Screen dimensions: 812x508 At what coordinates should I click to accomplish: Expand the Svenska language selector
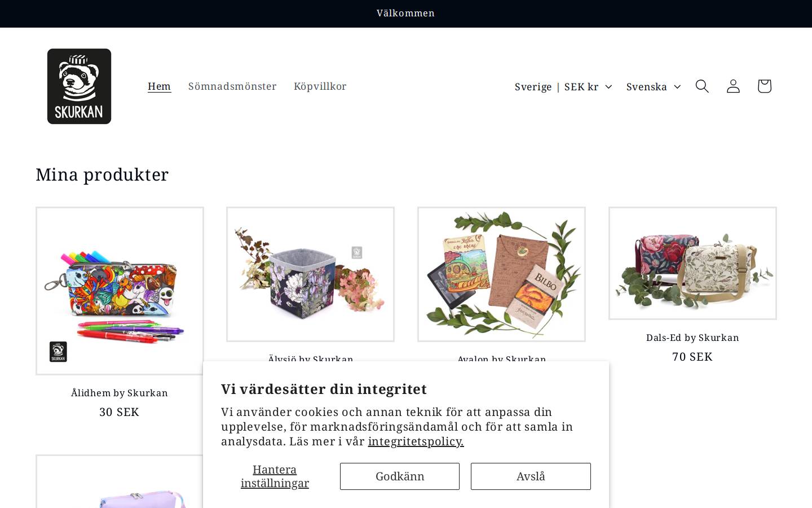point(653,86)
